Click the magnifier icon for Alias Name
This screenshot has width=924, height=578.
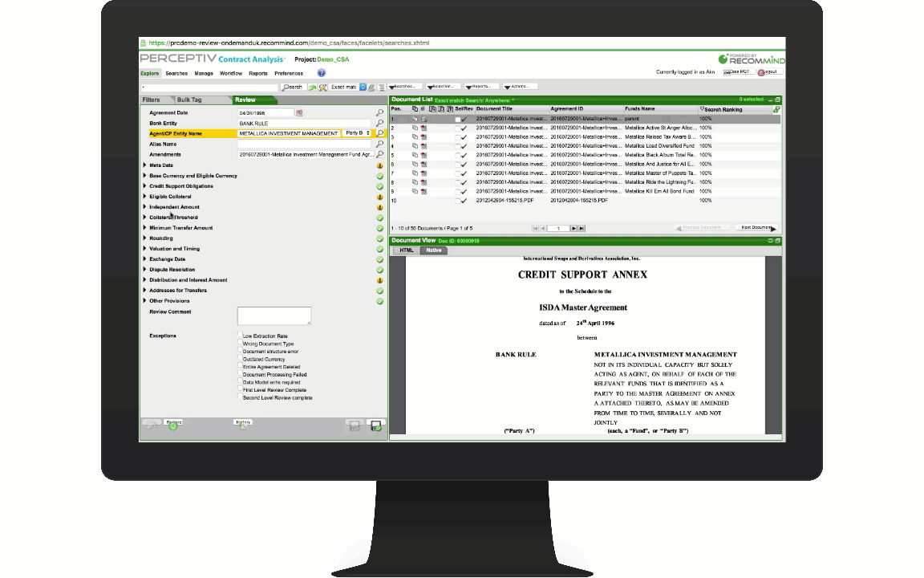(x=380, y=144)
